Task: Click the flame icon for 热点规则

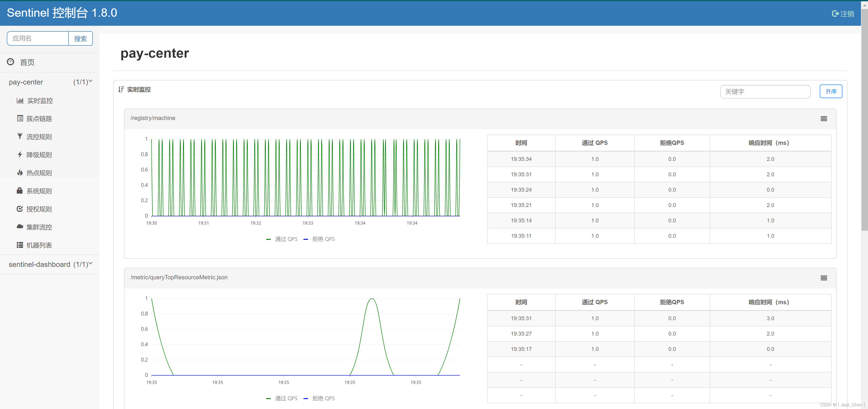Action: [x=20, y=173]
